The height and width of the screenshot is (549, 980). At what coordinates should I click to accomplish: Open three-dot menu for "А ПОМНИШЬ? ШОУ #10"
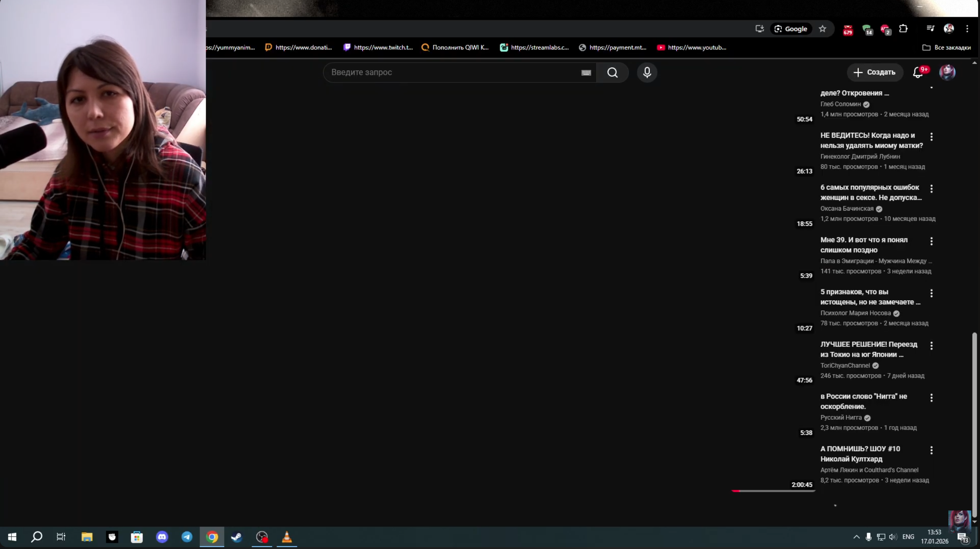931,450
